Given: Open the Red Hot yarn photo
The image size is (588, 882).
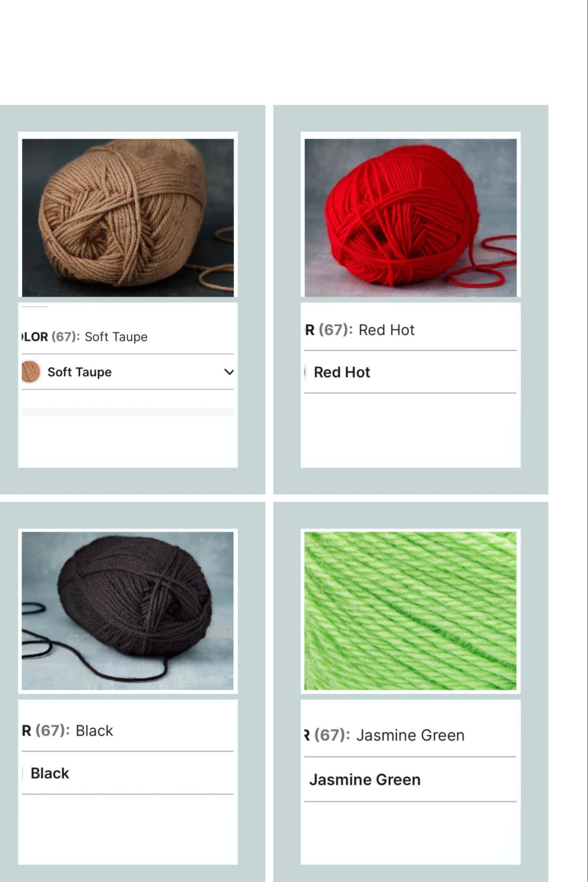Looking at the screenshot, I should (410, 217).
